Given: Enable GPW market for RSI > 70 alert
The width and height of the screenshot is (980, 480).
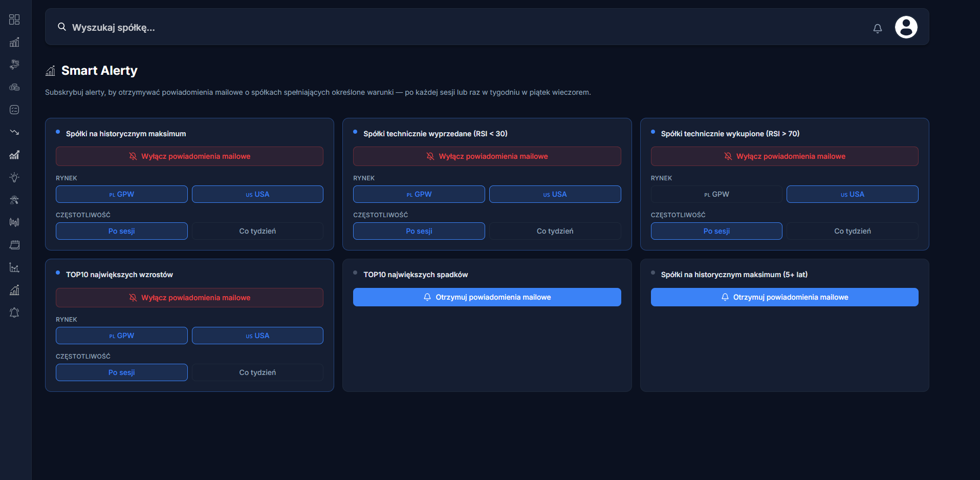Looking at the screenshot, I should pyautogui.click(x=716, y=194).
